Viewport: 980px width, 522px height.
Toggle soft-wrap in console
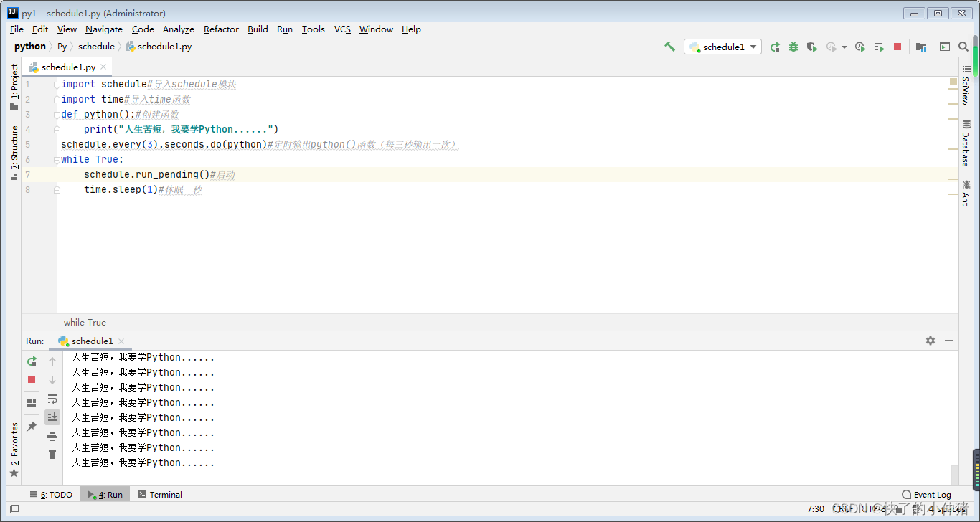[x=52, y=399]
